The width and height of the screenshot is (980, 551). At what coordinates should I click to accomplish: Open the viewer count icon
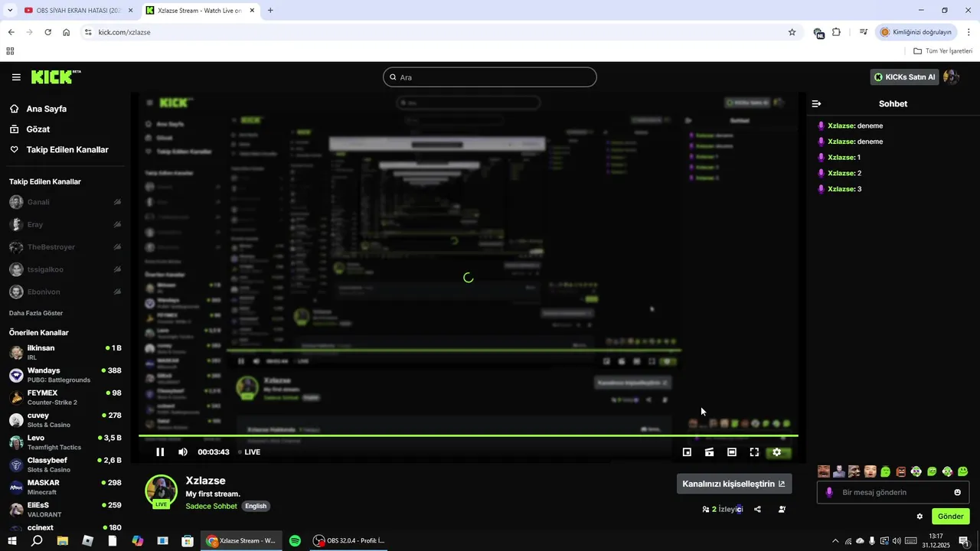tap(705, 509)
